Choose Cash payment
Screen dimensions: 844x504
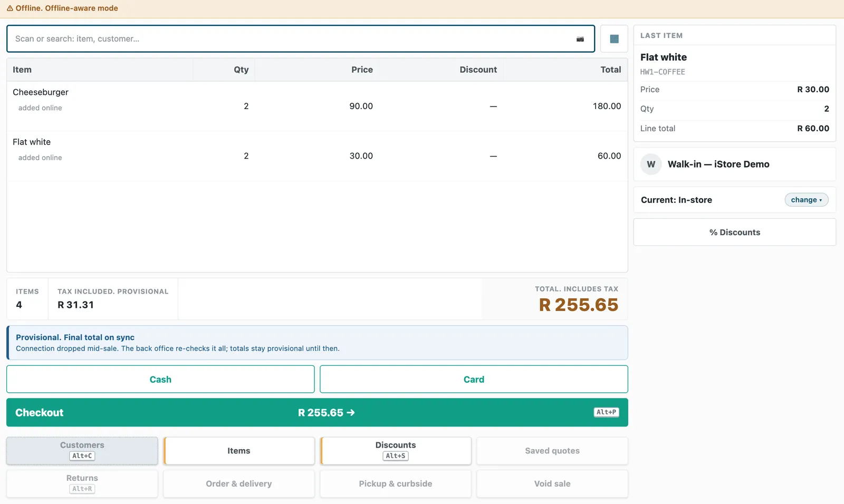pyautogui.click(x=160, y=379)
